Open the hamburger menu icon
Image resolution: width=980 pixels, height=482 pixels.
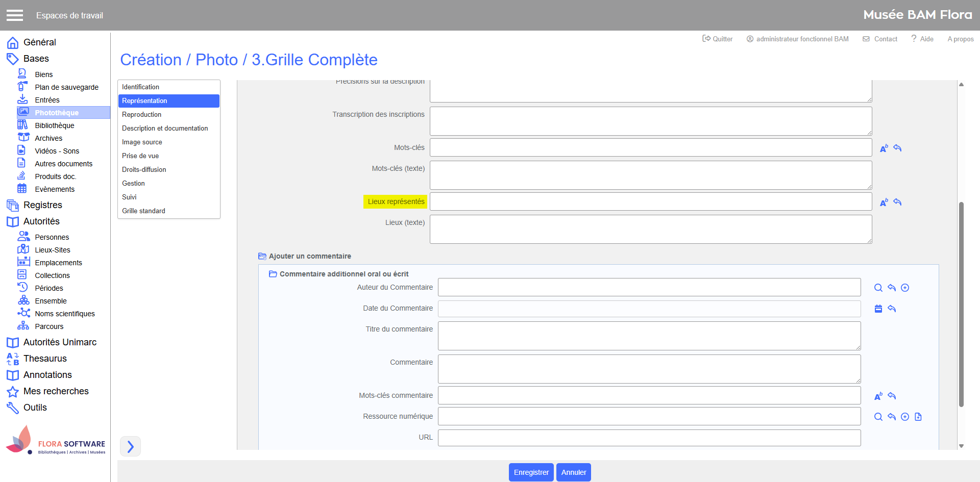(x=15, y=15)
